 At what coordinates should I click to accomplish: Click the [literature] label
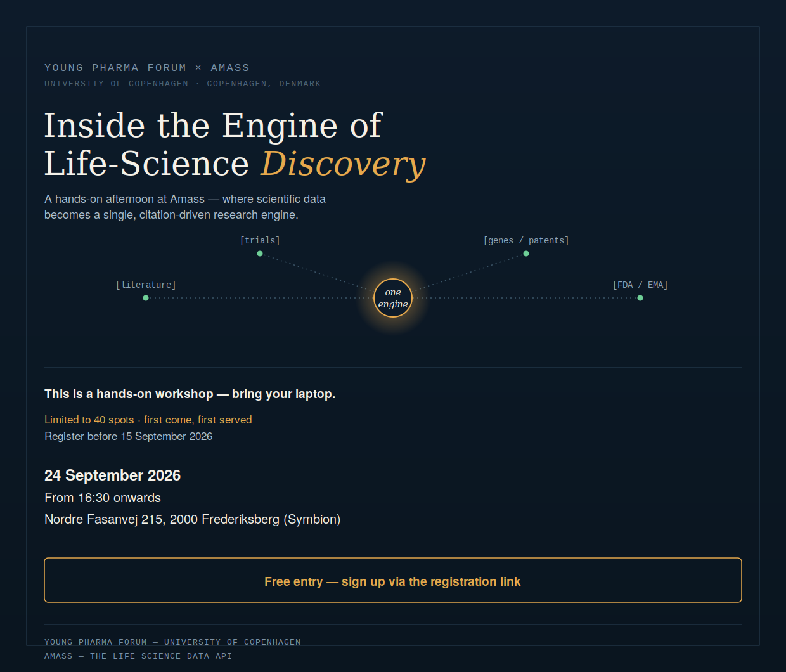pyautogui.click(x=146, y=285)
